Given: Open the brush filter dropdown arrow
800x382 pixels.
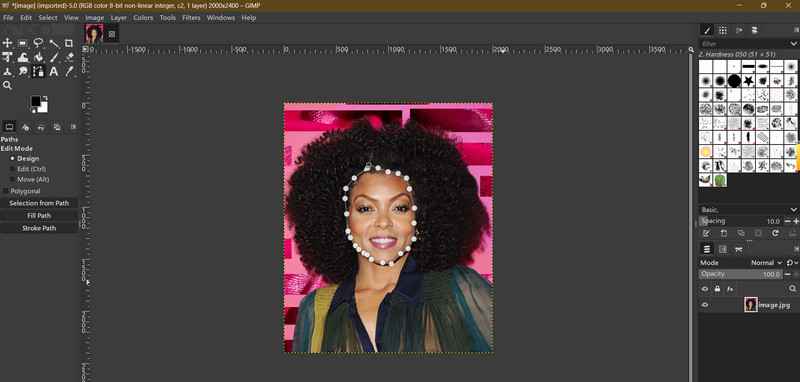Looking at the screenshot, I should pos(793,44).
